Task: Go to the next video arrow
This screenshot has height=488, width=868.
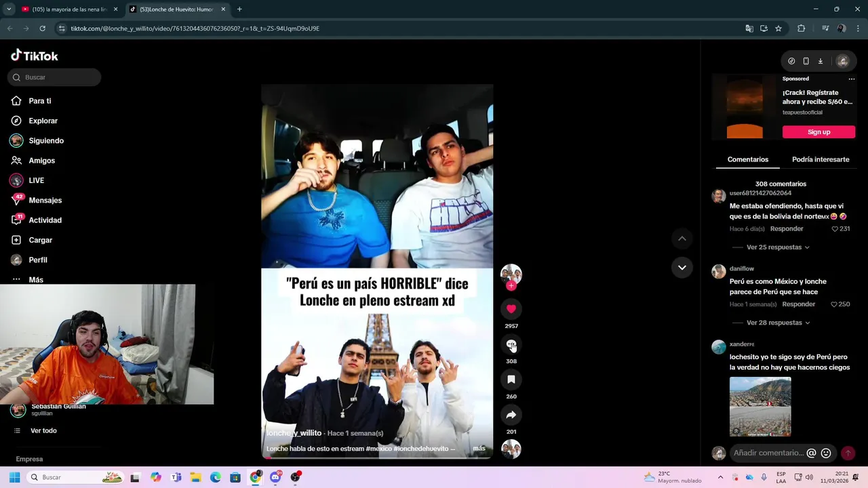Action: click(682, 268)
